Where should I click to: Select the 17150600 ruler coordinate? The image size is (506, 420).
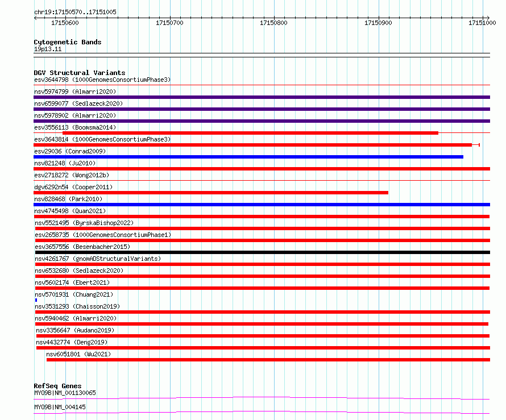[x=65, y=23]
